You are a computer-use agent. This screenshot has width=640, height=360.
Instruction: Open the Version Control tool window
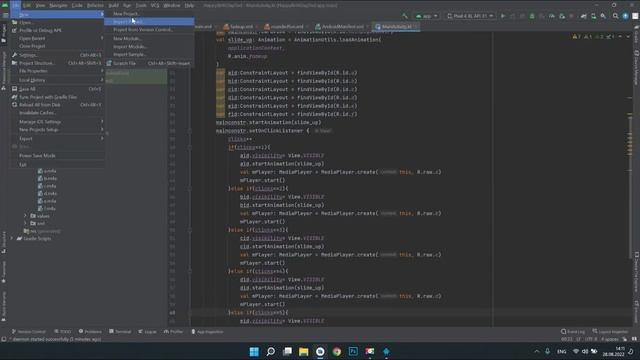coord(29,331)
